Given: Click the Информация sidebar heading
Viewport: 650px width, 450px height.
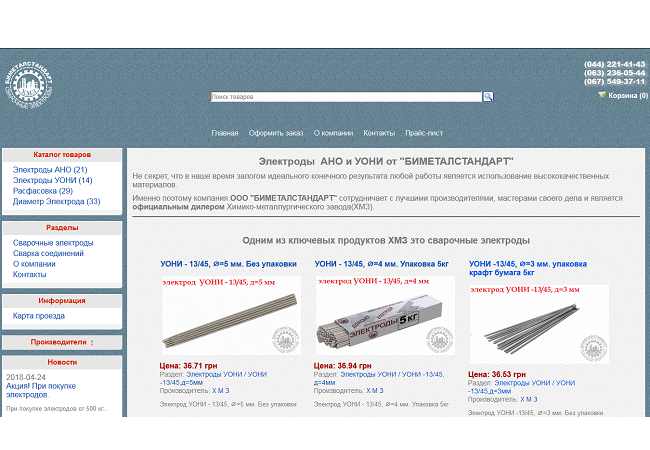Looking at the screenshot, I should tap(62, 301).
